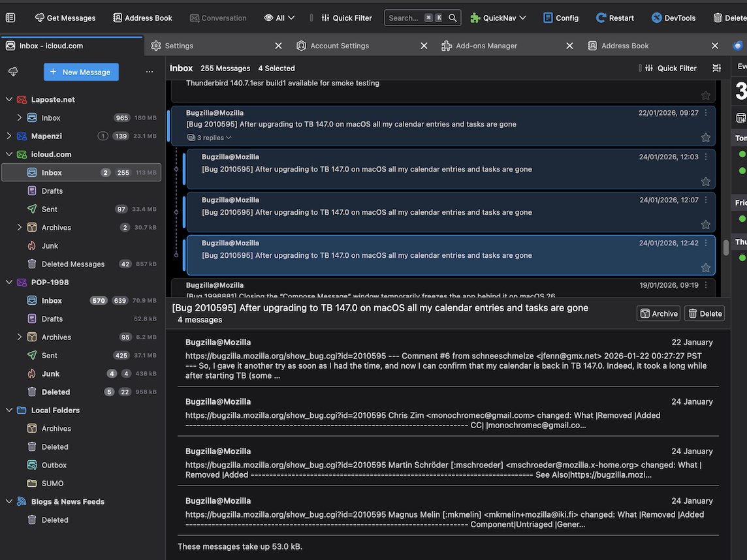Open the Config toolbar item
The image size is (747, 560).
pos(560,18)
